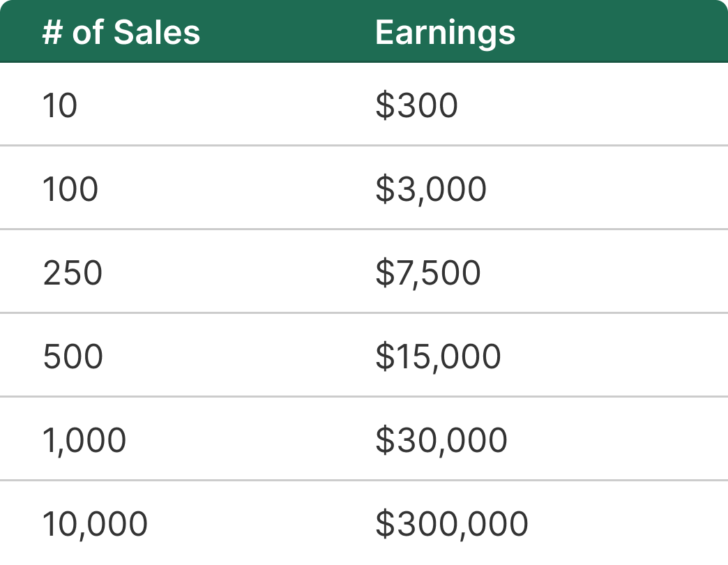The image size is (728, 565).
Task: Click the hash symbol in header
Action: [52, 32]
